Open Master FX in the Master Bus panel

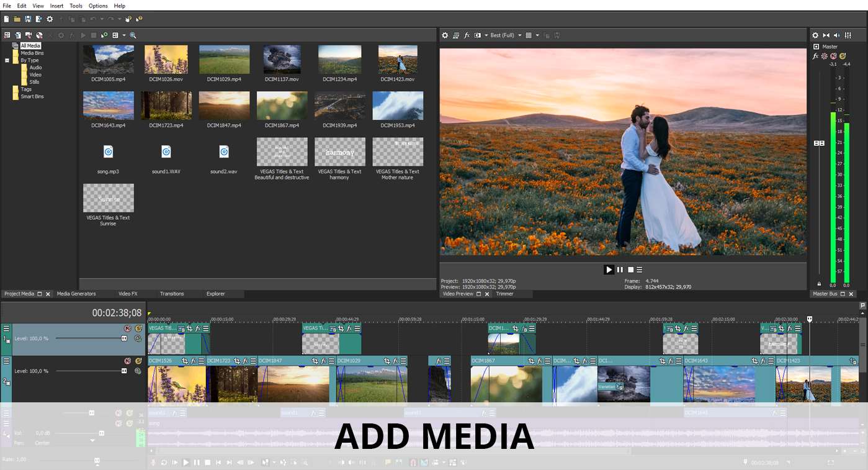pyautogui.click(x=816, y=56)
